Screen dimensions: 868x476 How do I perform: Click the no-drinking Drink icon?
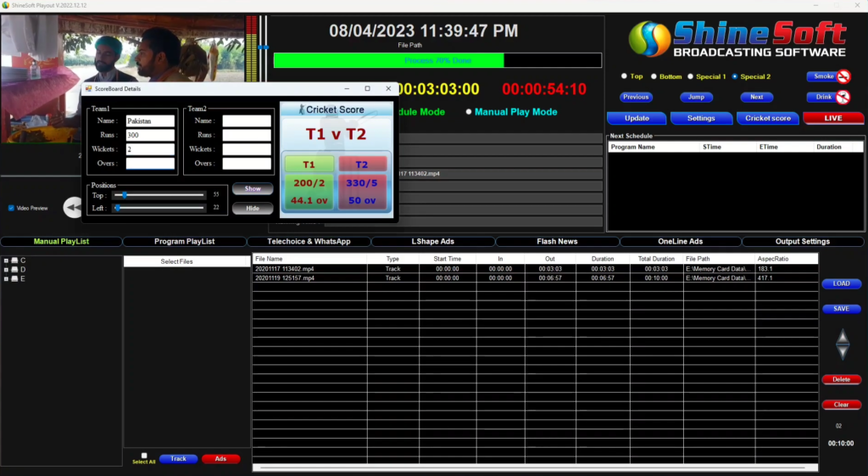pyautogui.click(x=843, y=98)
